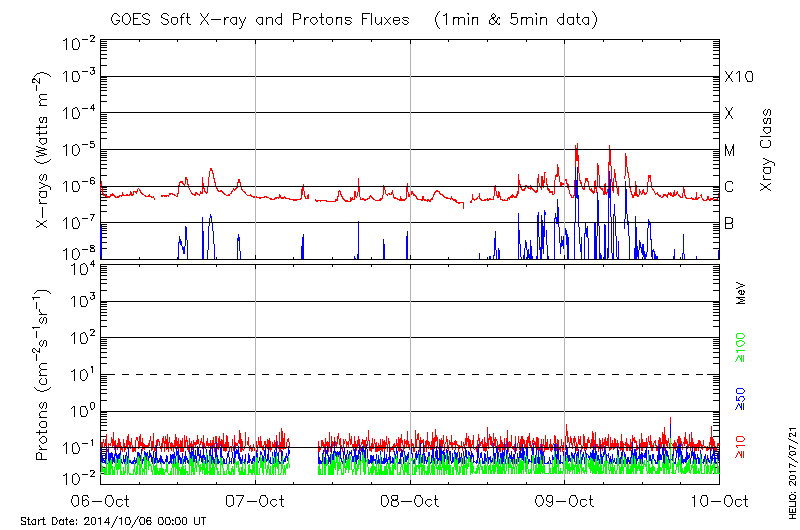Click the blue ≥50 MeV legend label
The image size is (800, 530).
tap(741, 396)
